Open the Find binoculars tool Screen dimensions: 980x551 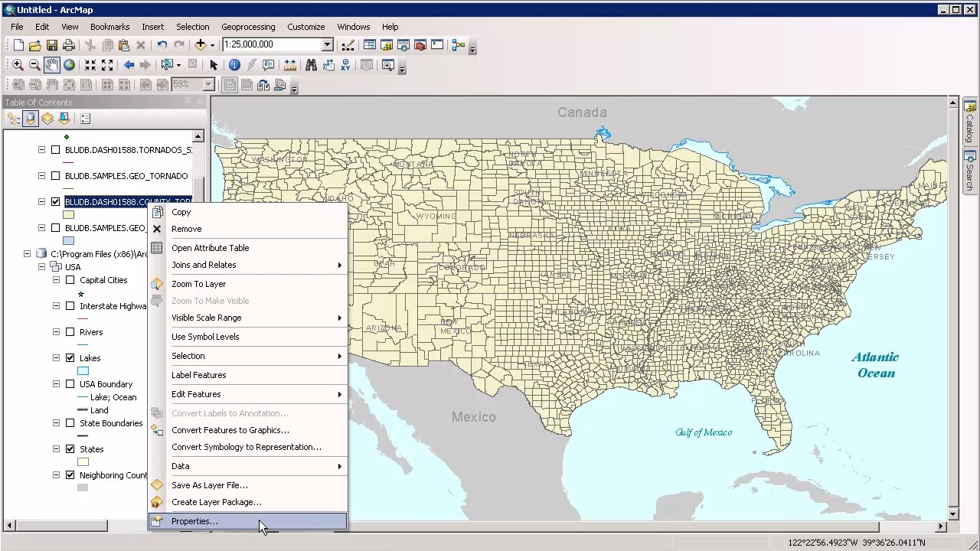[311, 66]
